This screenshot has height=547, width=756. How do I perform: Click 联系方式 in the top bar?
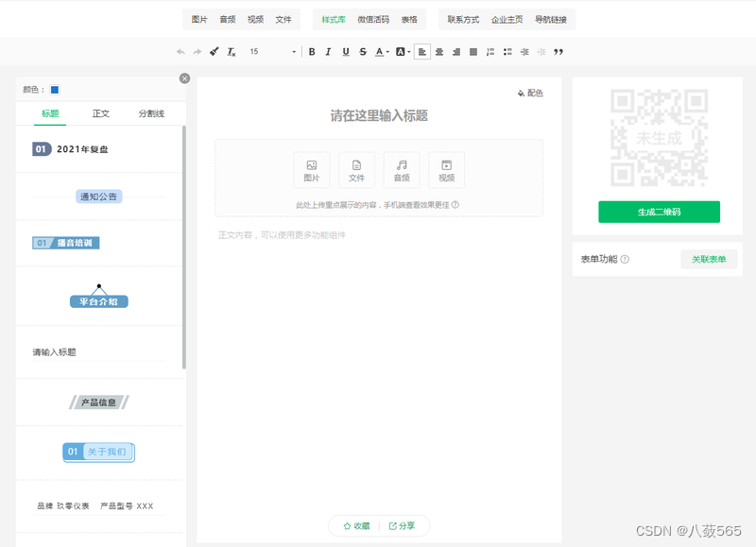pos(463,19)
